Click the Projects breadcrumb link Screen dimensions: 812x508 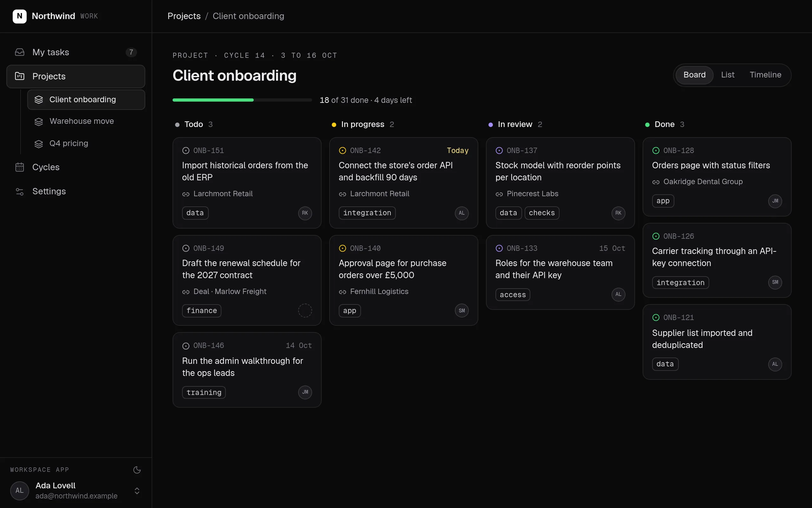point(184,16)
